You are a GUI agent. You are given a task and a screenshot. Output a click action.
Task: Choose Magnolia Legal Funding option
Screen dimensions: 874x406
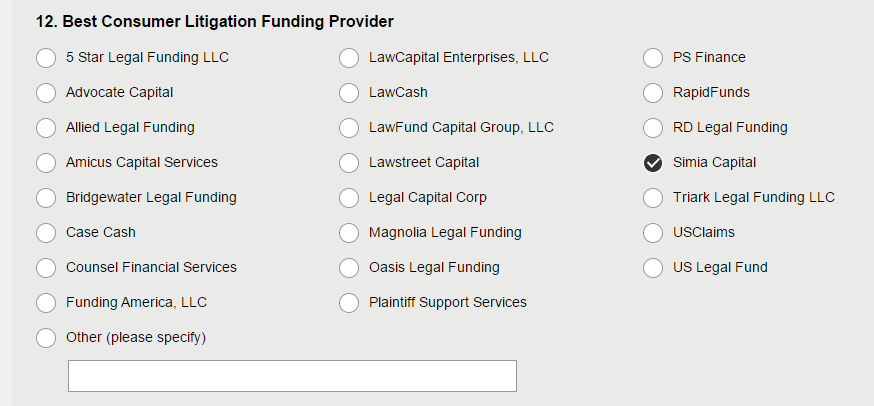349,233
